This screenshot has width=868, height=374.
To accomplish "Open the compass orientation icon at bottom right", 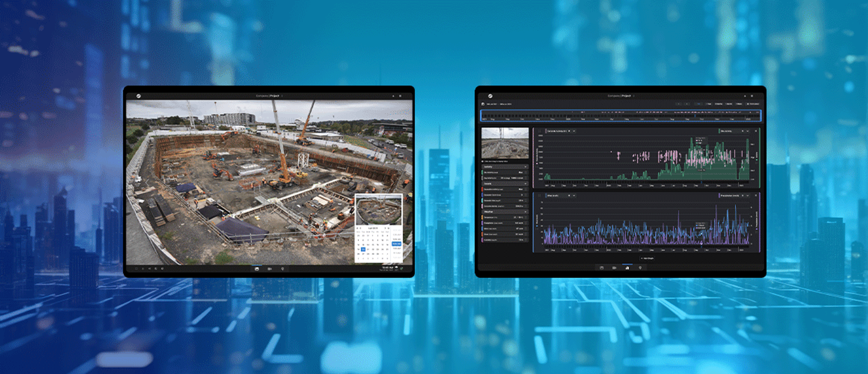I will pyautogui.click(x=402, y=269).
